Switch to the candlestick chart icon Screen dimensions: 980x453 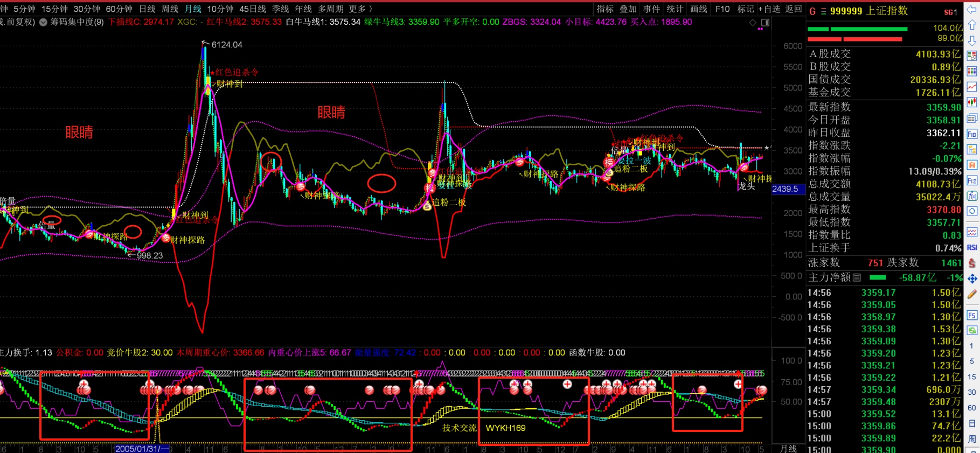point(972,102)
